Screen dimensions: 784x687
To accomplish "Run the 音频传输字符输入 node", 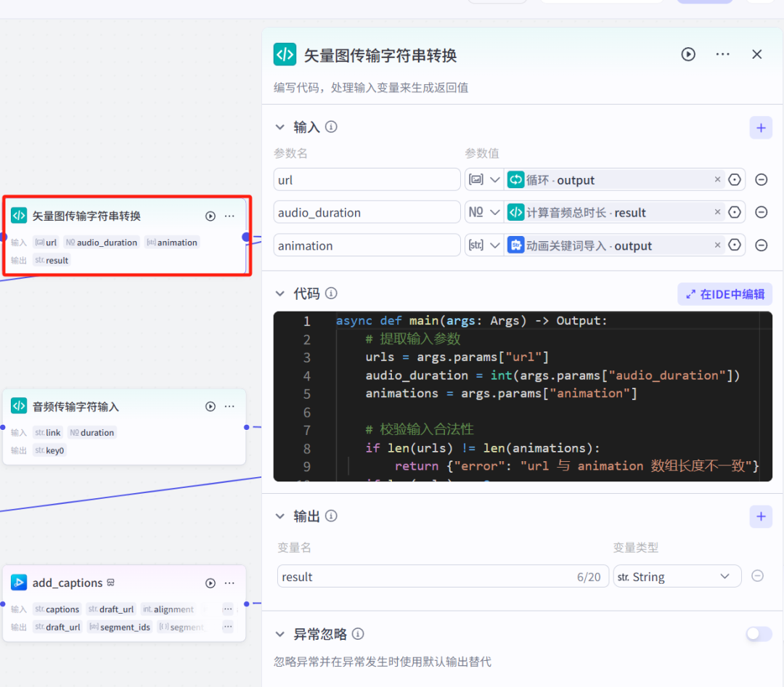I will 210,407.
